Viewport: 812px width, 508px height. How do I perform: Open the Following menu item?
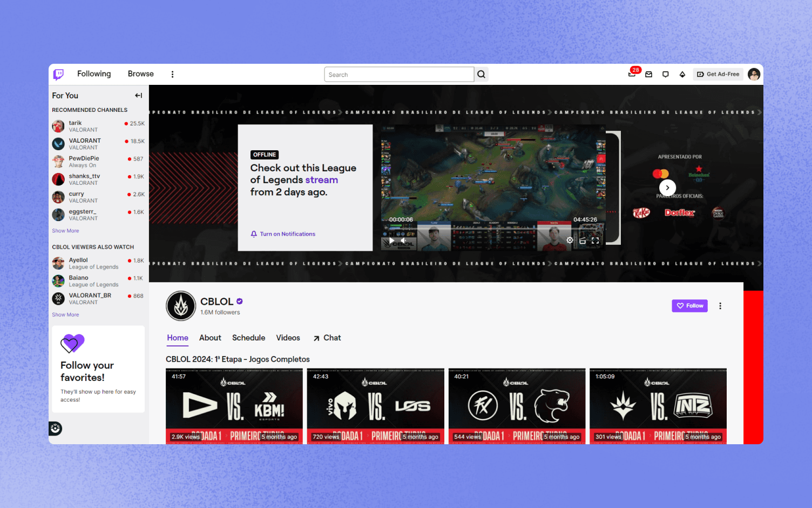pos(94,74)
